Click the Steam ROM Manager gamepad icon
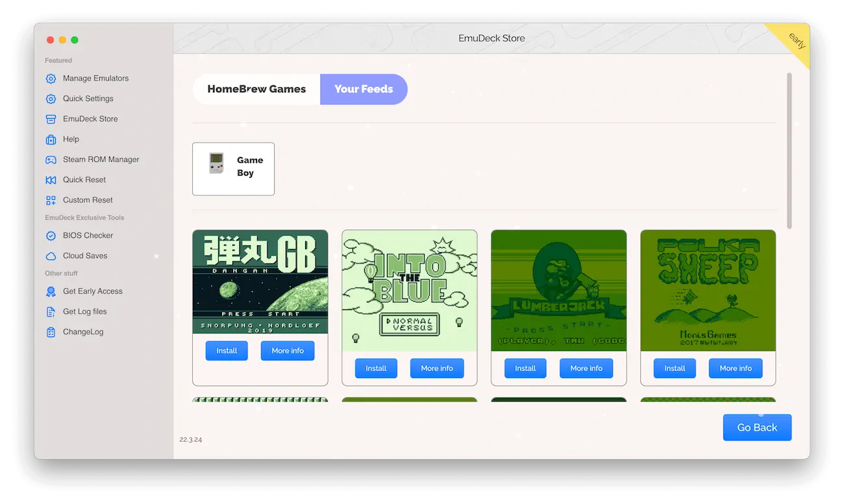 pyautogui.click(x=51, y=160)
